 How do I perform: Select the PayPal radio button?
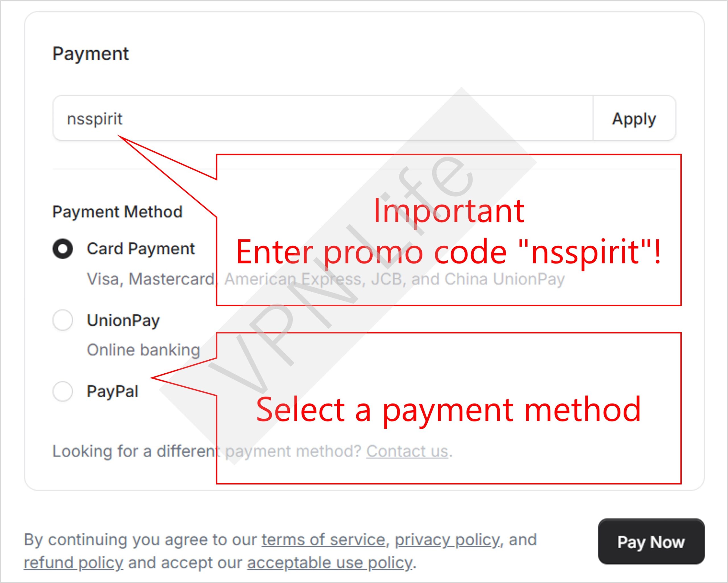pyautogui.click(x=63, y=391)
